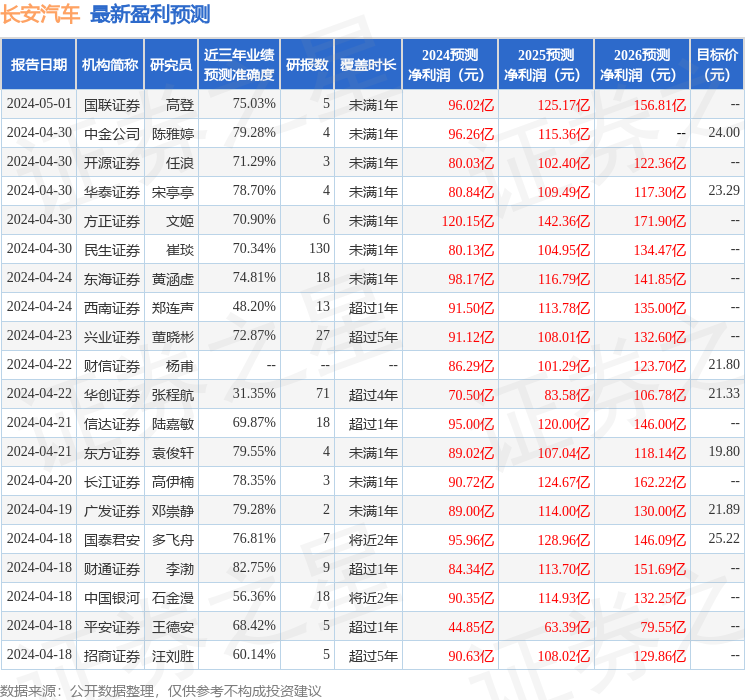This screenshot has height=700, width=745.
Task: Click the 2024预测净利润 header
Action: pos(450,65)
